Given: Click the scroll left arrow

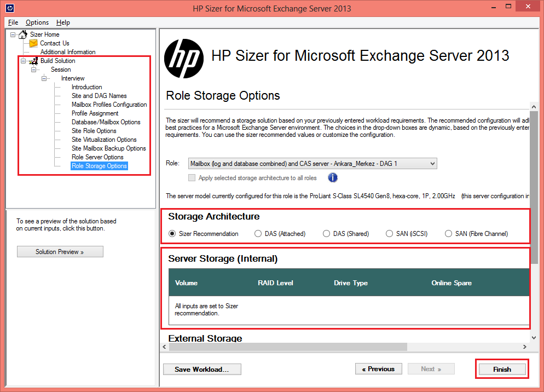Looking at the screenshot, I should [164, 347].
